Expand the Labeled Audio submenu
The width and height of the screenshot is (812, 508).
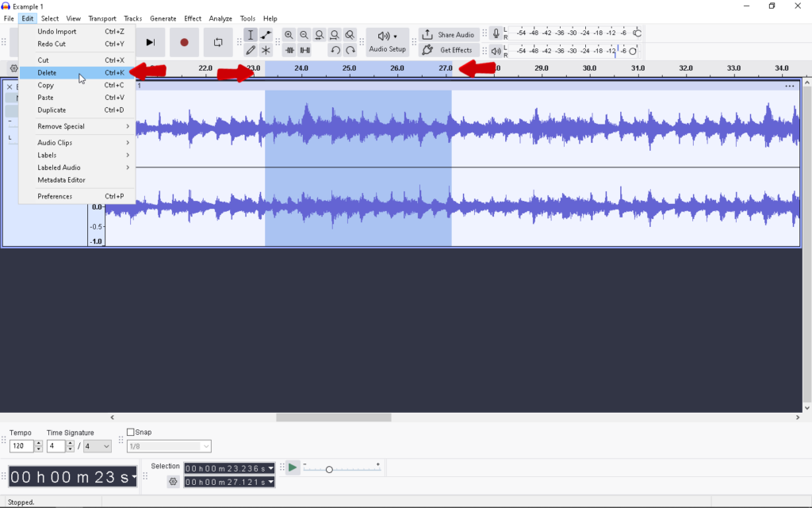coord(82,167)
